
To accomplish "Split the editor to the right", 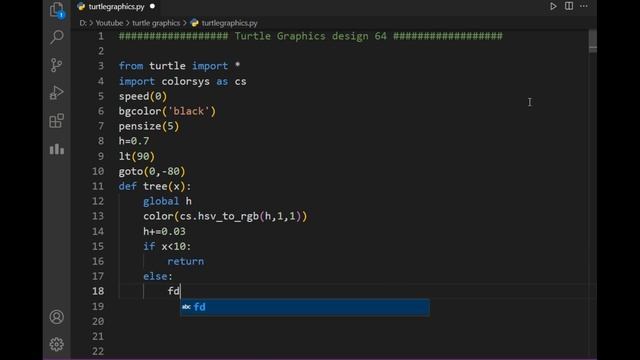I will [x=569, y=6].
